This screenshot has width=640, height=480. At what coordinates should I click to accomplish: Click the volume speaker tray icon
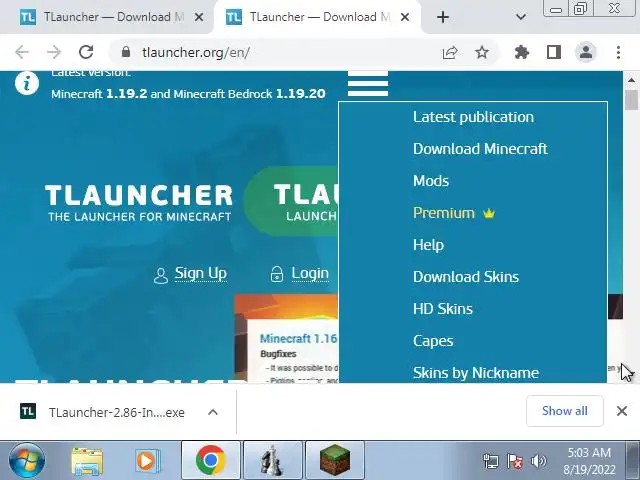539,461
